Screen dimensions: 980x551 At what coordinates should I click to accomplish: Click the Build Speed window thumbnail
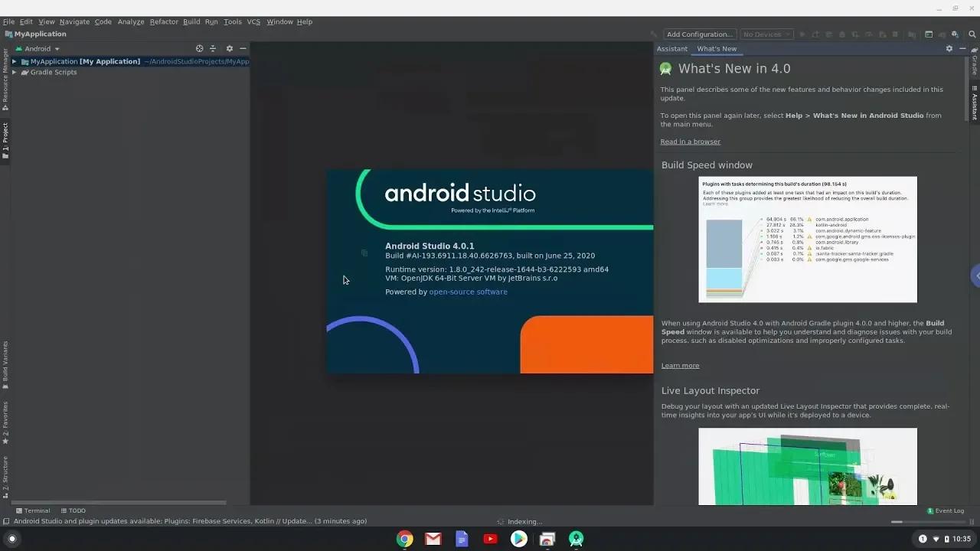pos(808,240)
